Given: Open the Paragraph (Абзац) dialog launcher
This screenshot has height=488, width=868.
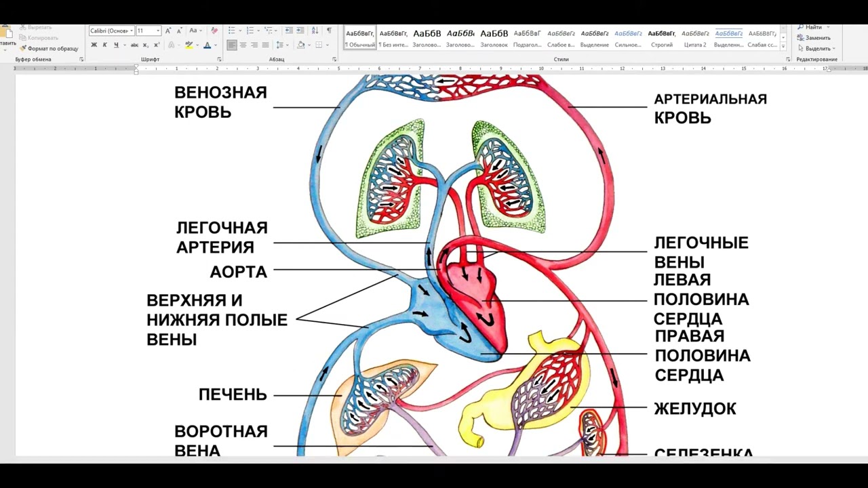Looking at the screenshot, I should (x=334, y=60).
